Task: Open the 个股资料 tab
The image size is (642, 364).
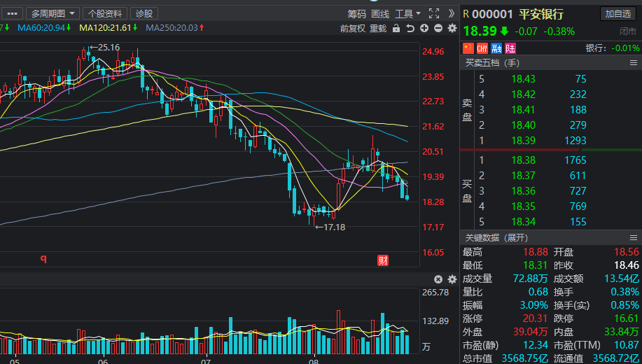Action: click(x=106, y=13)
